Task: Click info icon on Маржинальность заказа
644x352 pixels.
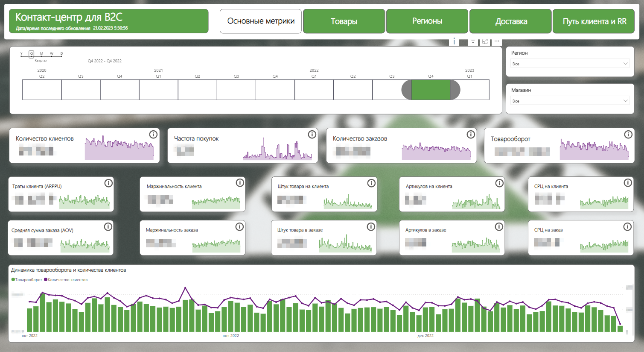Action: (239, 227)
